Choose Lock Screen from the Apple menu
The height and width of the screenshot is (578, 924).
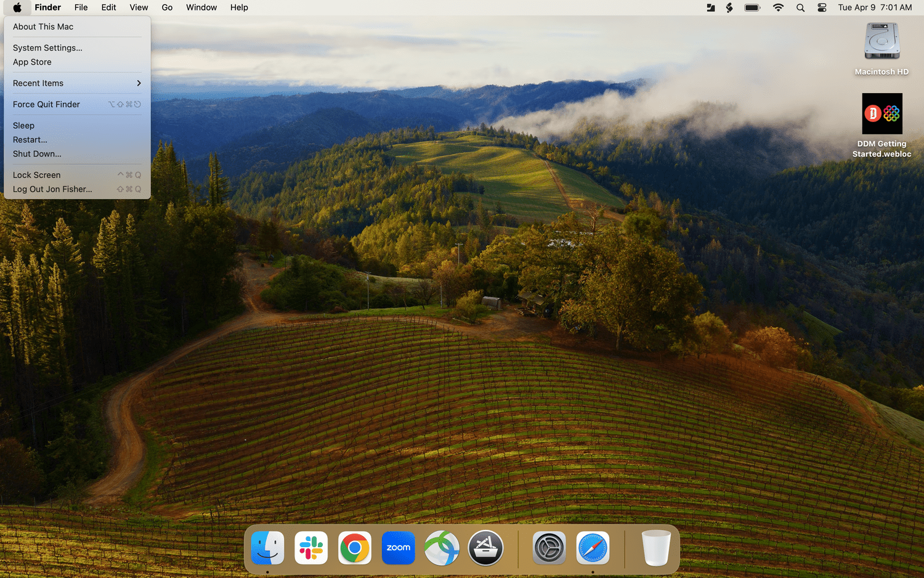point(37,175)
